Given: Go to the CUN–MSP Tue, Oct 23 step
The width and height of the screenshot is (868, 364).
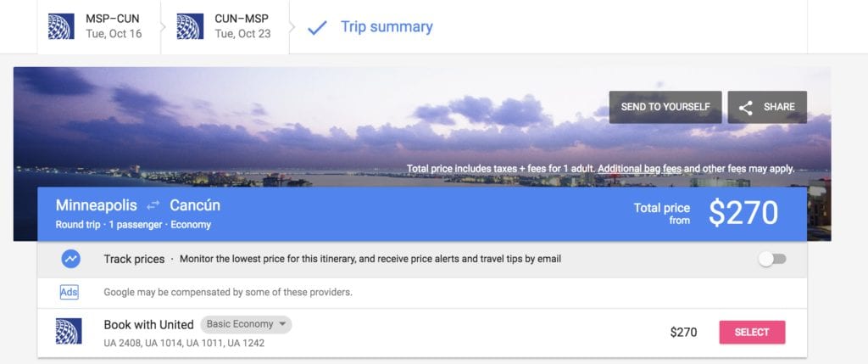Looking at the screenshot, I should click(242, 26).
